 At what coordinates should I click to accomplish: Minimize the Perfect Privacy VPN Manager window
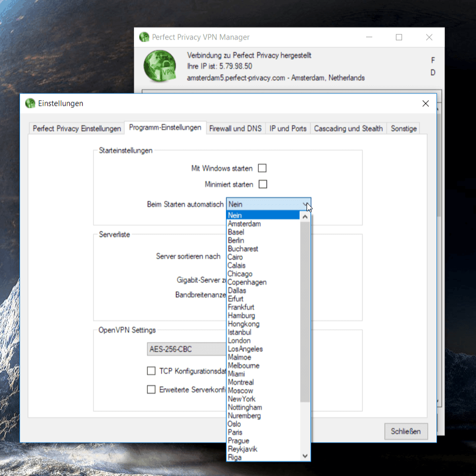(x=369, y=37)
